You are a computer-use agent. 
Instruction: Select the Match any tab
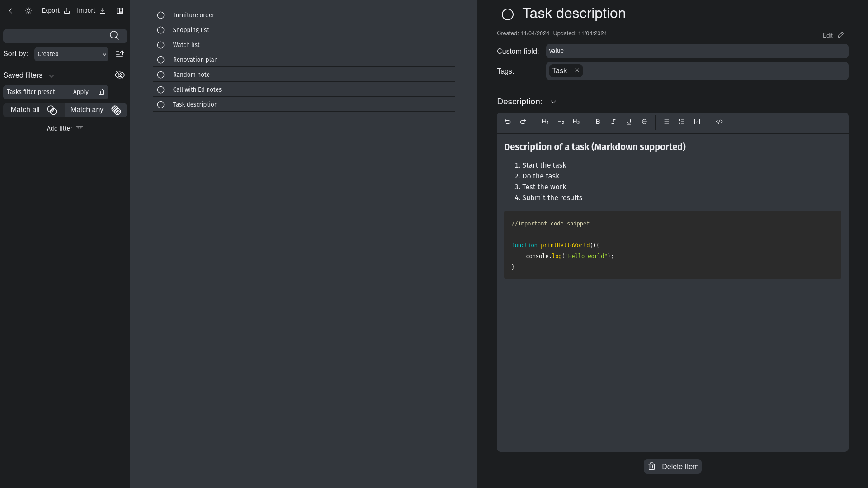tap(96, 110)
